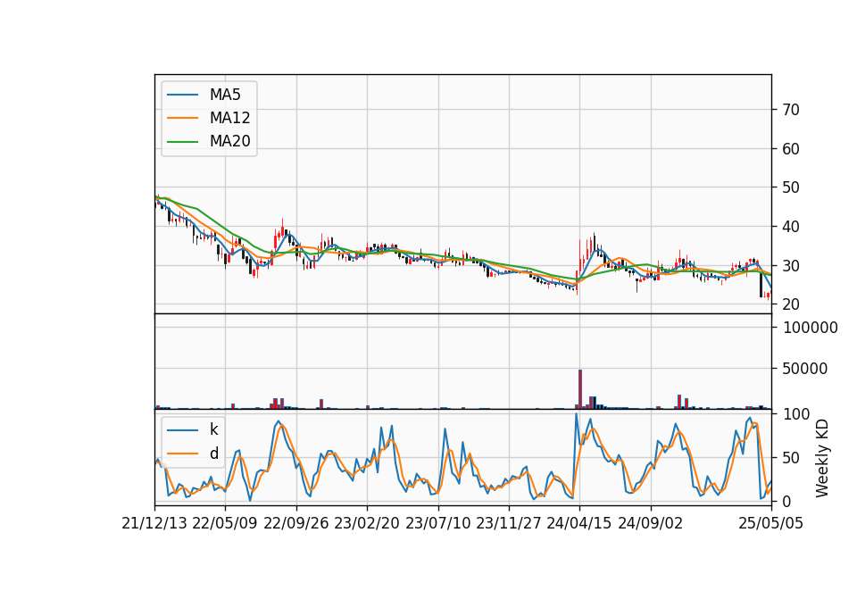Click the k legend label

[213, 429]
